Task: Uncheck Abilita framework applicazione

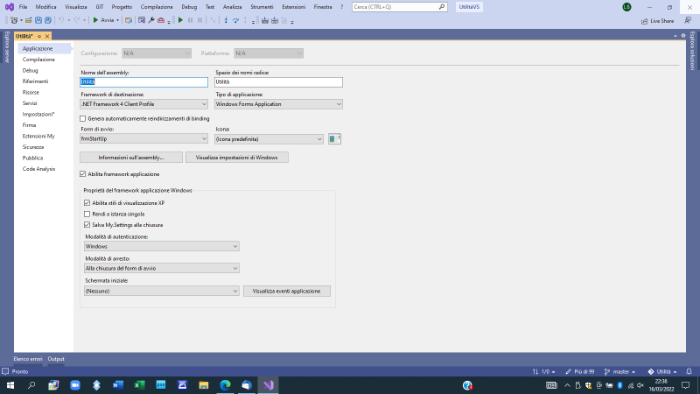Action: pos(83,174)
